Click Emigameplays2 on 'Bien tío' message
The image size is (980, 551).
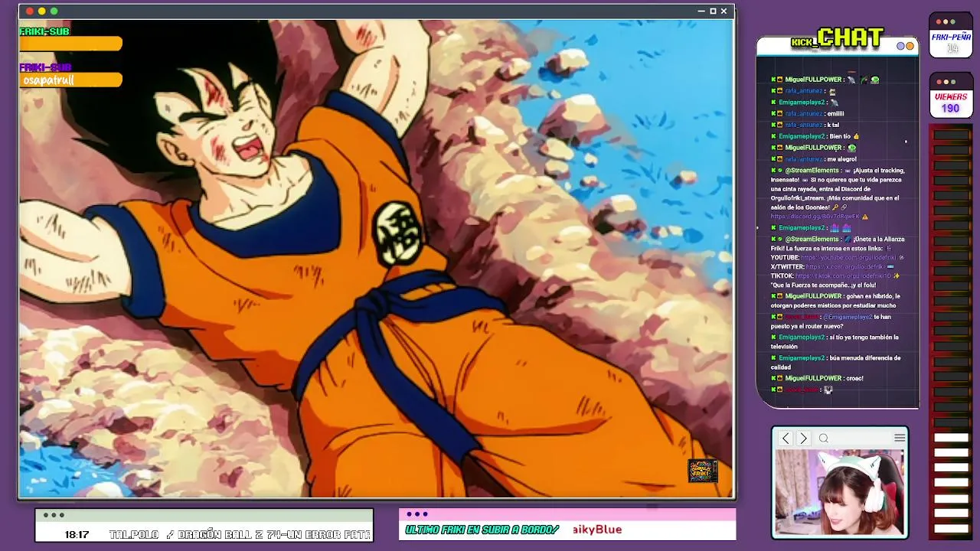pos(802,136)
